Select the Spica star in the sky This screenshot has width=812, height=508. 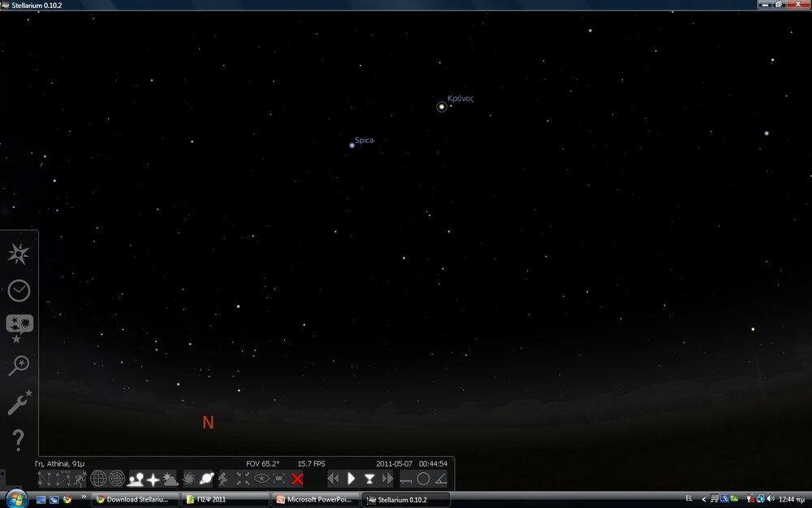352,145
